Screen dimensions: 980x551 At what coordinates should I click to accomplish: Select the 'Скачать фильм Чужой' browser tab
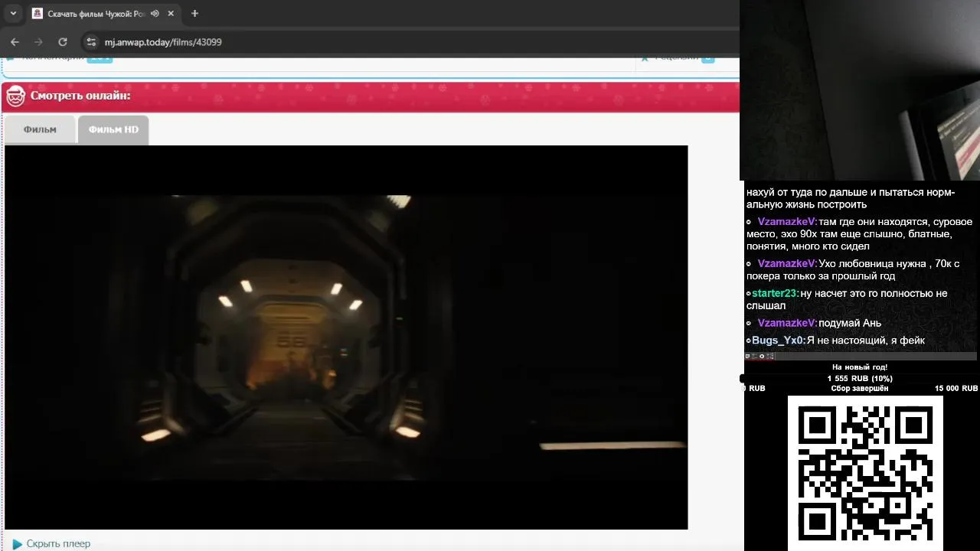pyautogui.click(x=103, y=14)
